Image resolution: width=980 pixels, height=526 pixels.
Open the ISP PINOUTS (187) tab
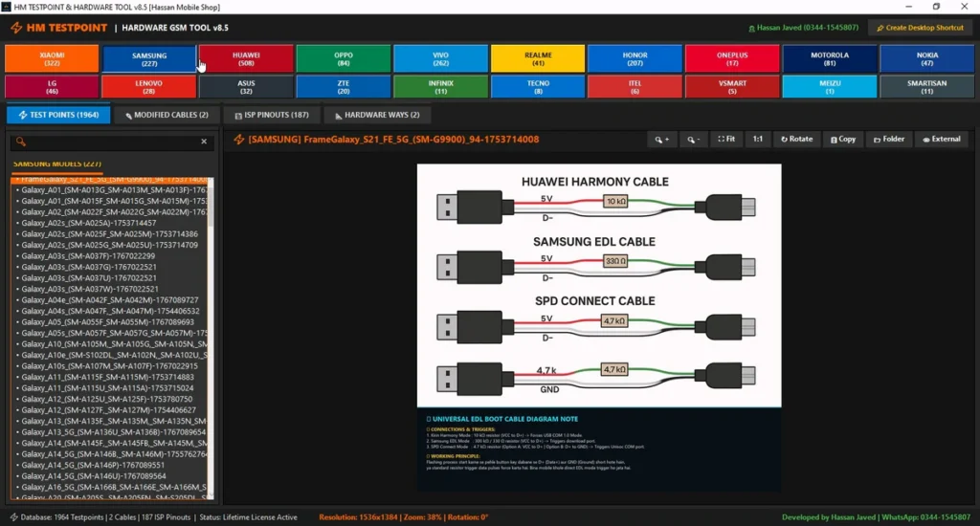coord(271,115)
